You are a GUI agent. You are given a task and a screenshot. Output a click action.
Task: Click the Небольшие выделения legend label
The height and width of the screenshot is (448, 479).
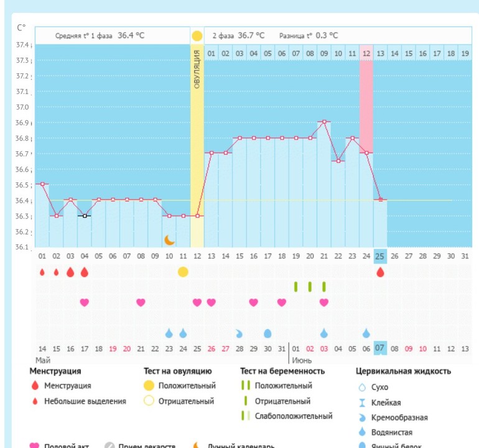coord(85,401)
